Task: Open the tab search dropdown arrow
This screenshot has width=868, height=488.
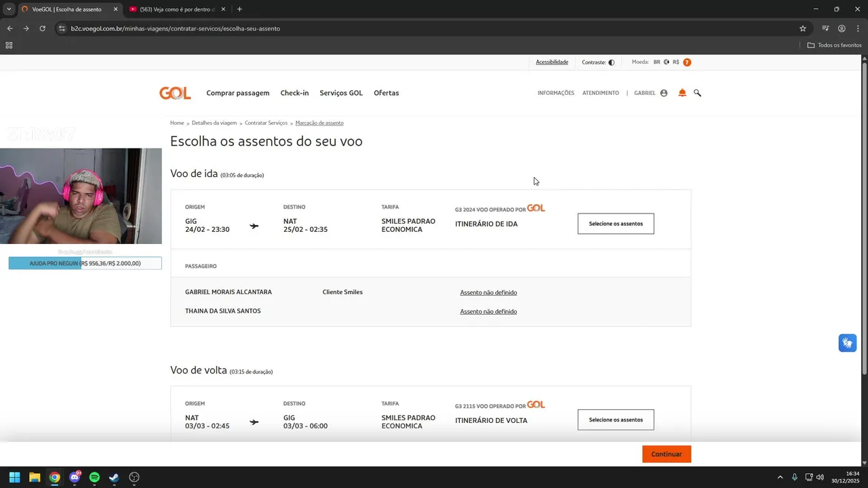Action: click(x=9, y=9)
